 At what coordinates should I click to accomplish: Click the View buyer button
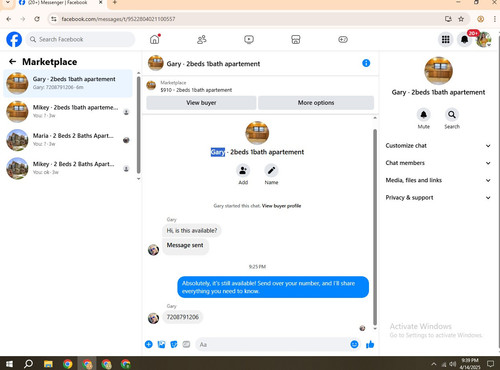tap(201, 103)
